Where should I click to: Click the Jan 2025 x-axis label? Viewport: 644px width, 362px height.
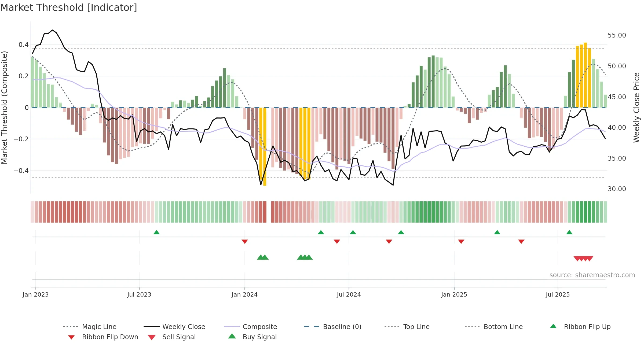[x=454, y=294]
